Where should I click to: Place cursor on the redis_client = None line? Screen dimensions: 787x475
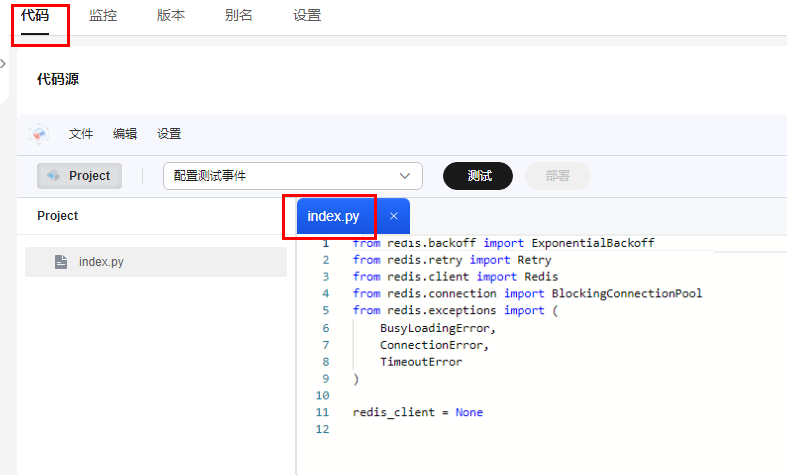[x=418, y=412]
